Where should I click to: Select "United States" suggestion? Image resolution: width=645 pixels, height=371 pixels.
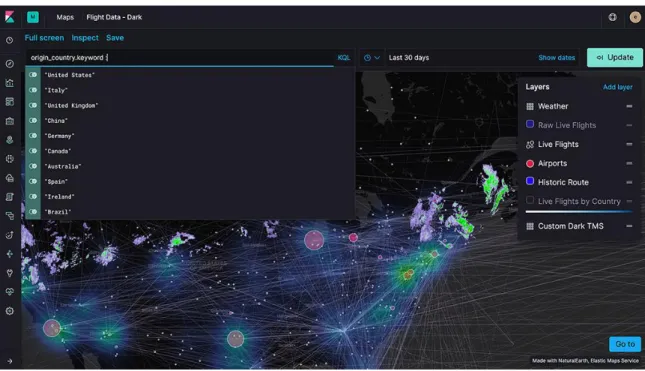click(190, 75)
